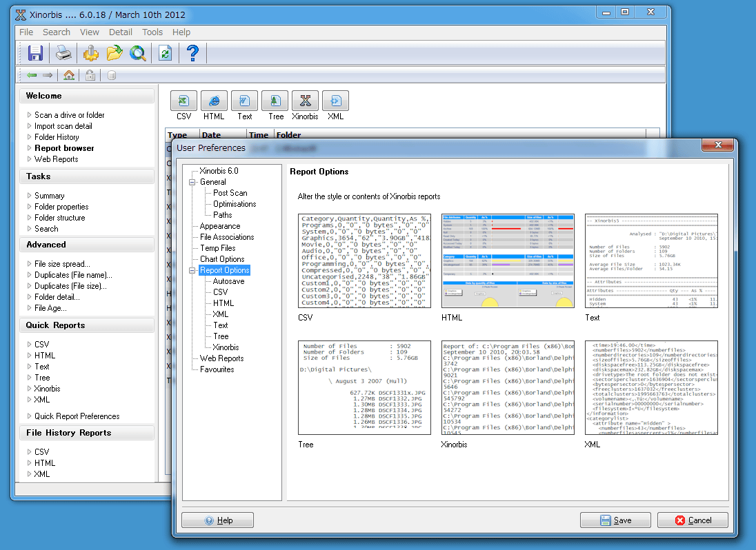Cancel the User Preferences dialog
Viewport: 756px width, 550px height.
pos(693,520)
